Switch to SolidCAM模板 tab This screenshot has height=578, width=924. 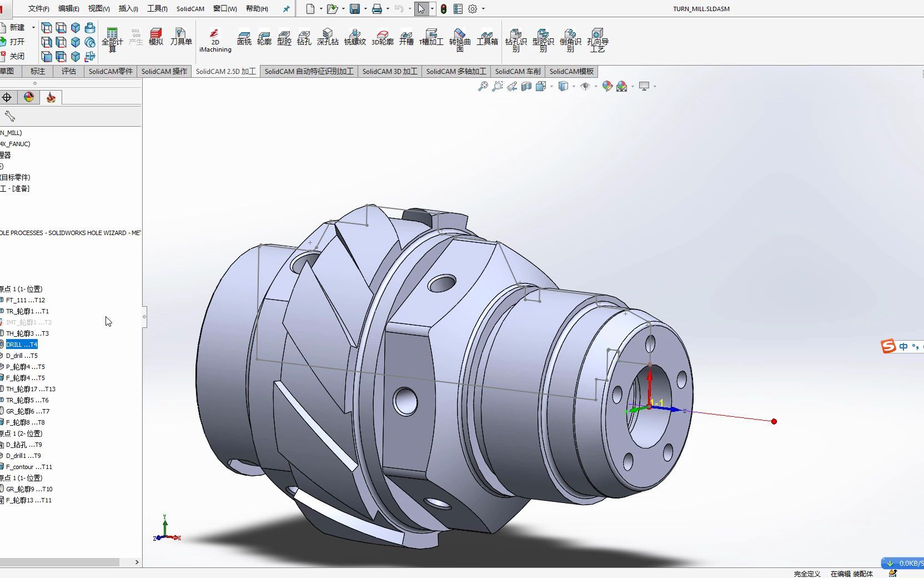pos(572,71)
